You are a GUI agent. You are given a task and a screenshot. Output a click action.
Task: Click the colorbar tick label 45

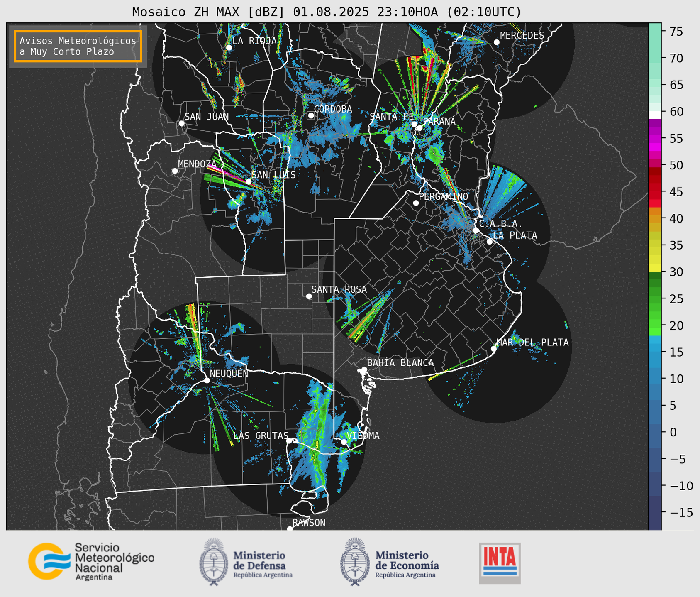click(676, 192)
